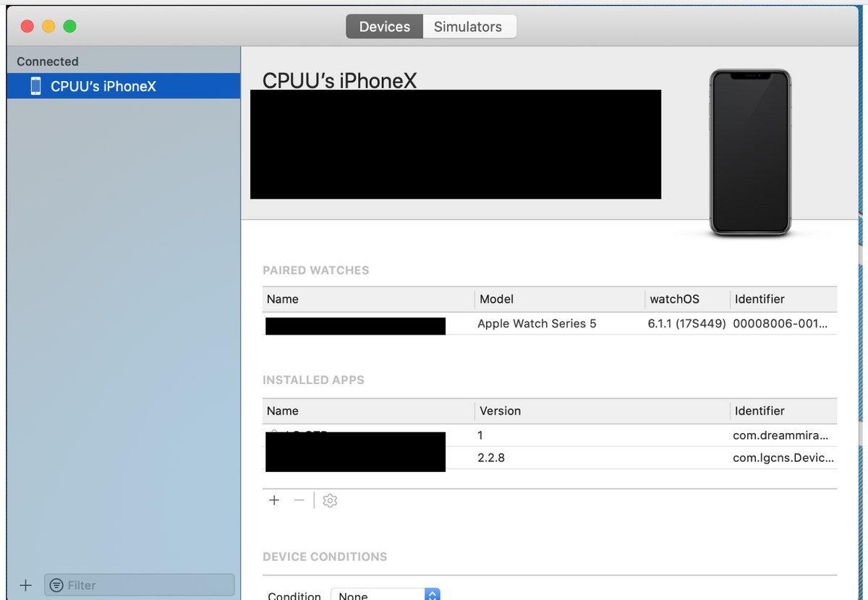Select CPUU's iPhoneX in the sidebar

pos(124,86)
